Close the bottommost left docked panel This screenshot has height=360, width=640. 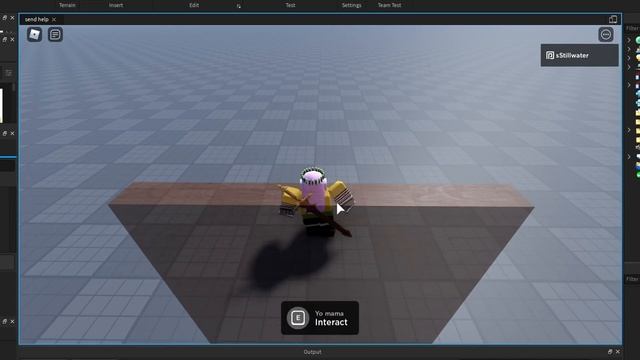(12, 322)
